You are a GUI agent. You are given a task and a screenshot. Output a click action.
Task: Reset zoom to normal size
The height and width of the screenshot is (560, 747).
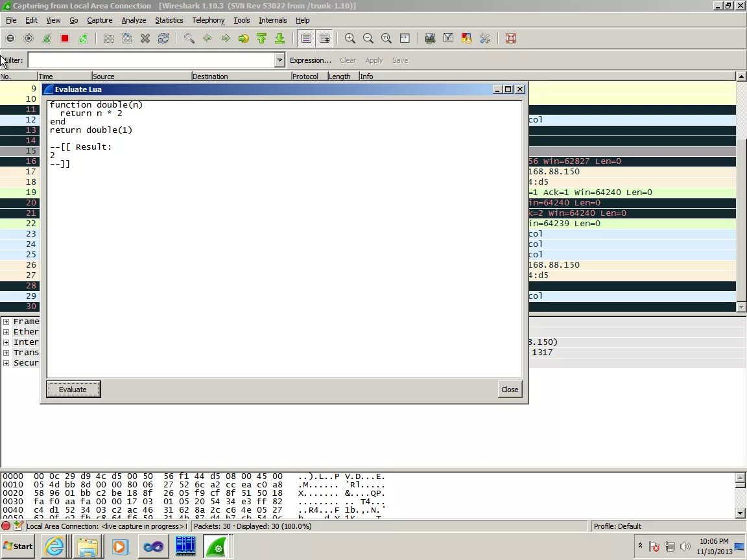tap(386, 39)
